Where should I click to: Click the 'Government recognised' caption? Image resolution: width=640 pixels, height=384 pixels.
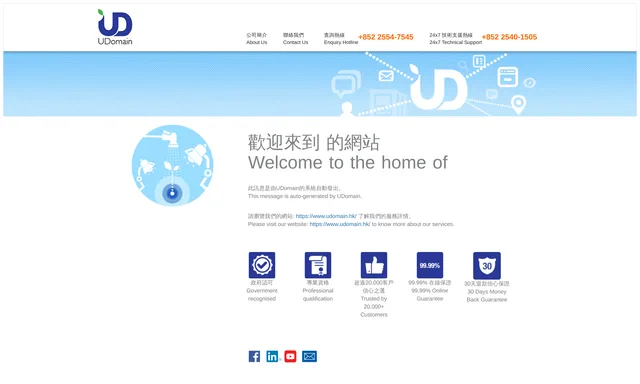[x=262, y=295]
